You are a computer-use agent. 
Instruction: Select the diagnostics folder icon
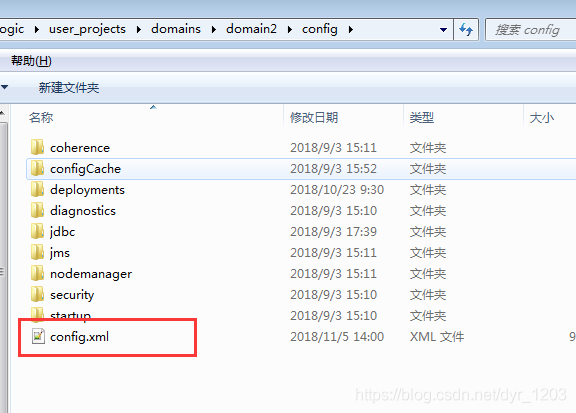37,210
